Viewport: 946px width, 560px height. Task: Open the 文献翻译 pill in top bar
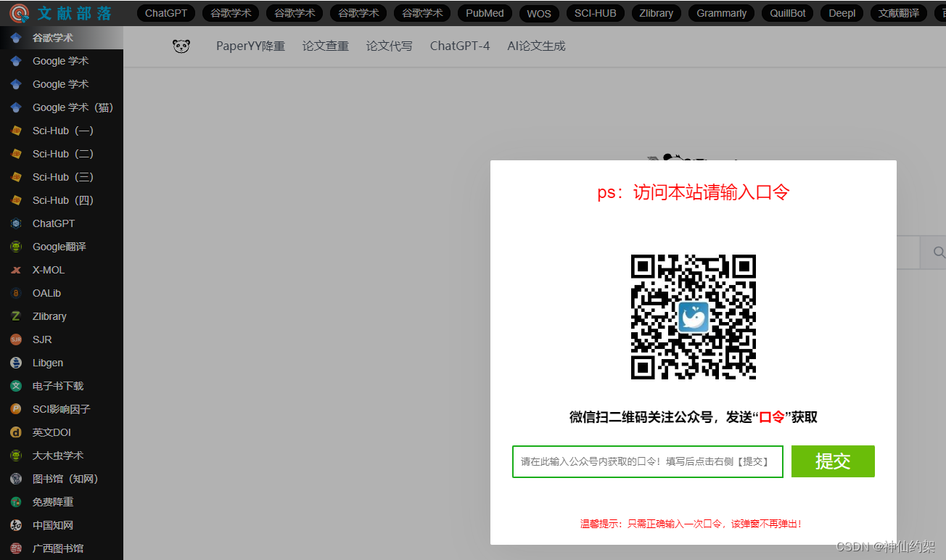pyautogui.click(x=898, y=13)
